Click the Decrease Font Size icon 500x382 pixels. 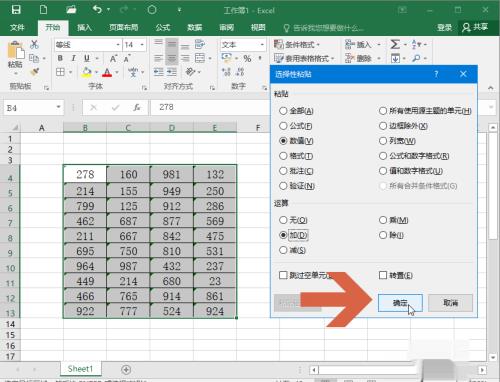[127, 59]
